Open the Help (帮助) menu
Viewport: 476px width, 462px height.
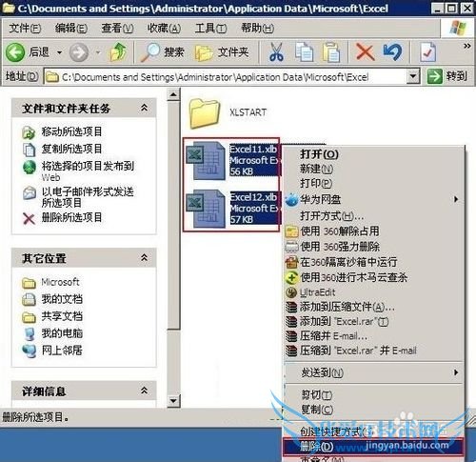click(257, 29)
